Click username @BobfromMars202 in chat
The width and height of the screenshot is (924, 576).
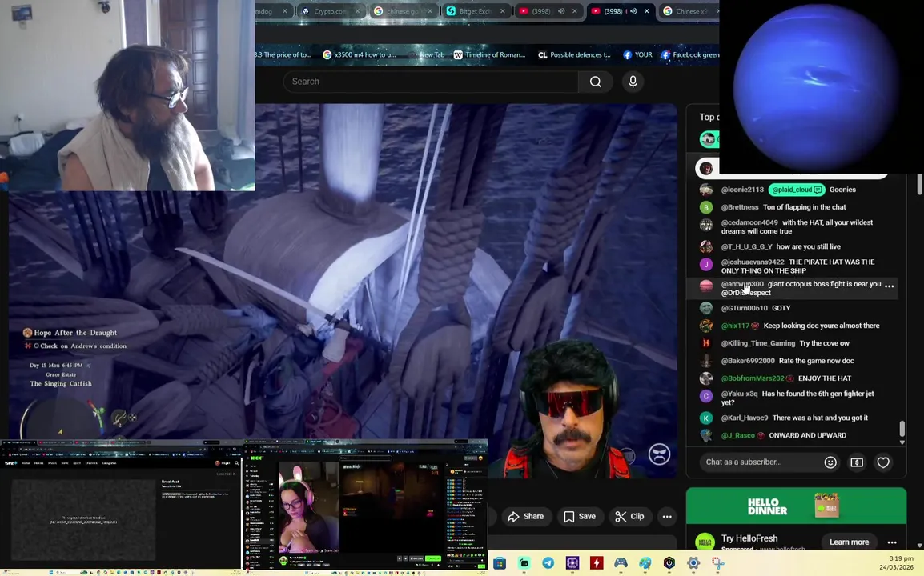[753, 378]
